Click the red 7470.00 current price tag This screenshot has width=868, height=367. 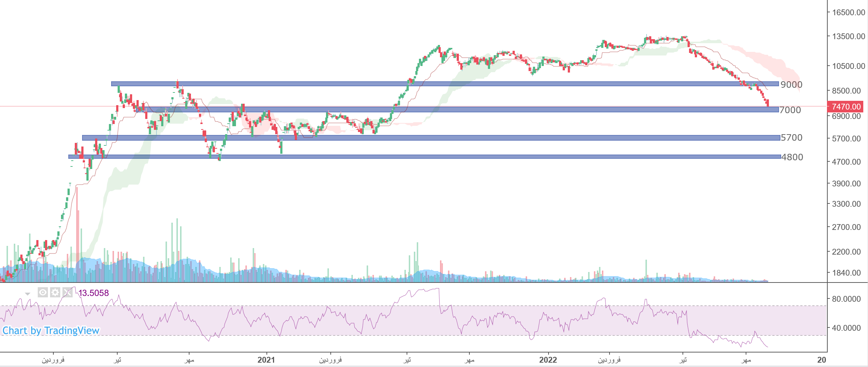click(x=846, y=107)
